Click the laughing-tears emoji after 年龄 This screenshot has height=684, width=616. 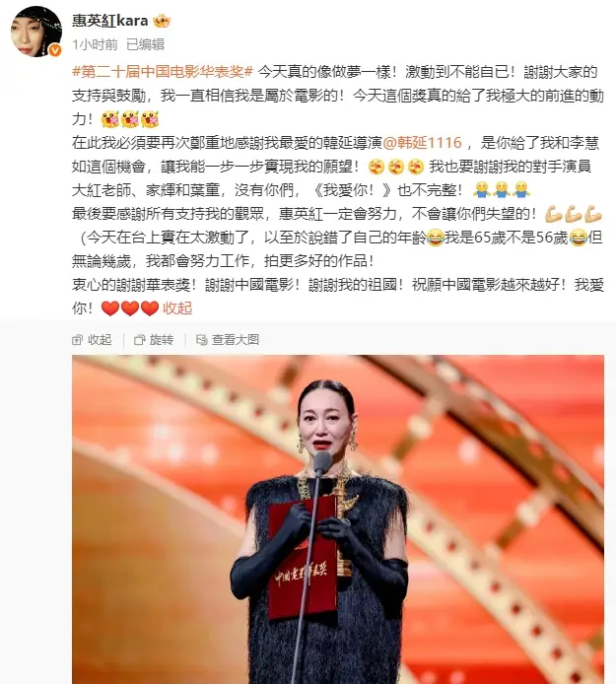pyautogui.click(x=435, y=239)
